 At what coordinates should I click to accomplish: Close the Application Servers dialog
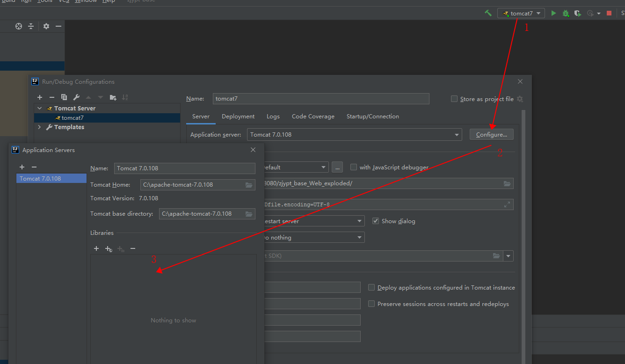pos(253,150)
